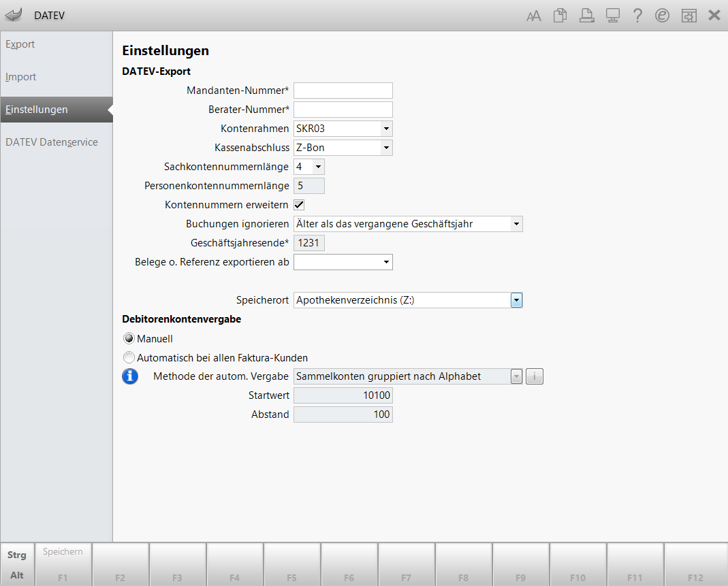Click the back arrow icon next to DATEV
The height and width of the screenshot is (586, 728).
point(13,15)
